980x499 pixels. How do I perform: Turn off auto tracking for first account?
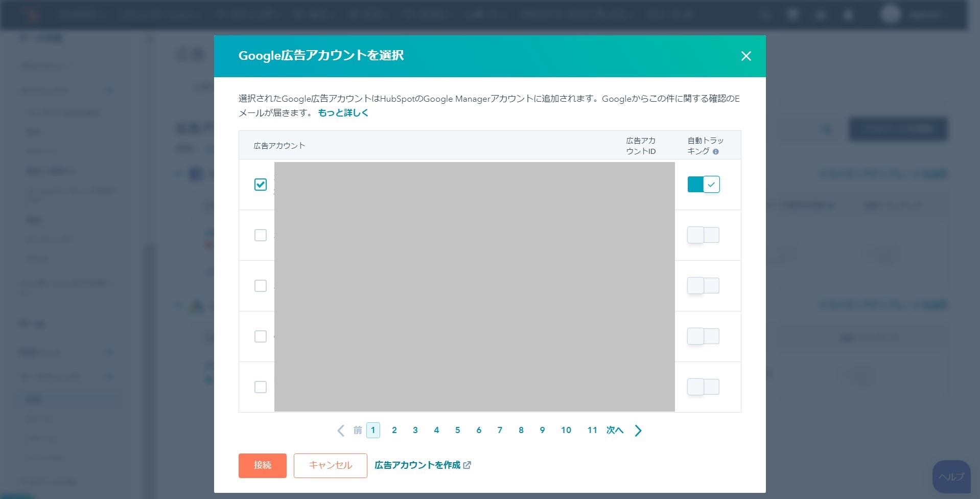(704, 185)
